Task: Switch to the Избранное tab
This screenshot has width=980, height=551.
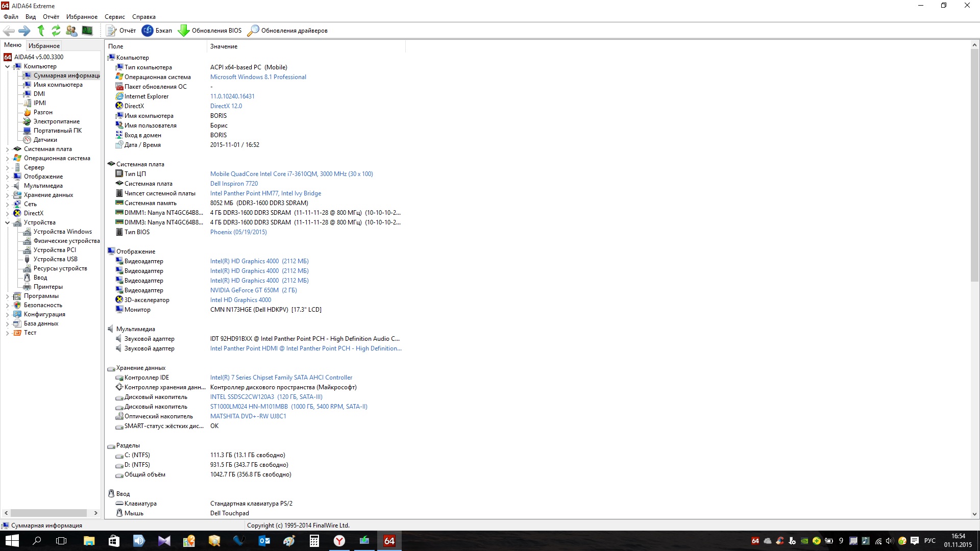Action: pos(44,46)
